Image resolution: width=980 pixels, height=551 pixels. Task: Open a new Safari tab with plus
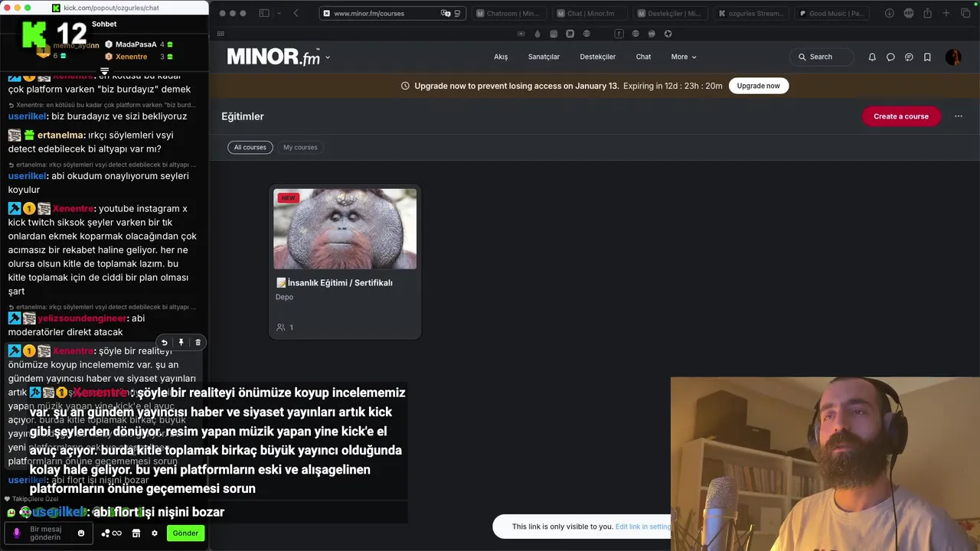click(946, 13)
